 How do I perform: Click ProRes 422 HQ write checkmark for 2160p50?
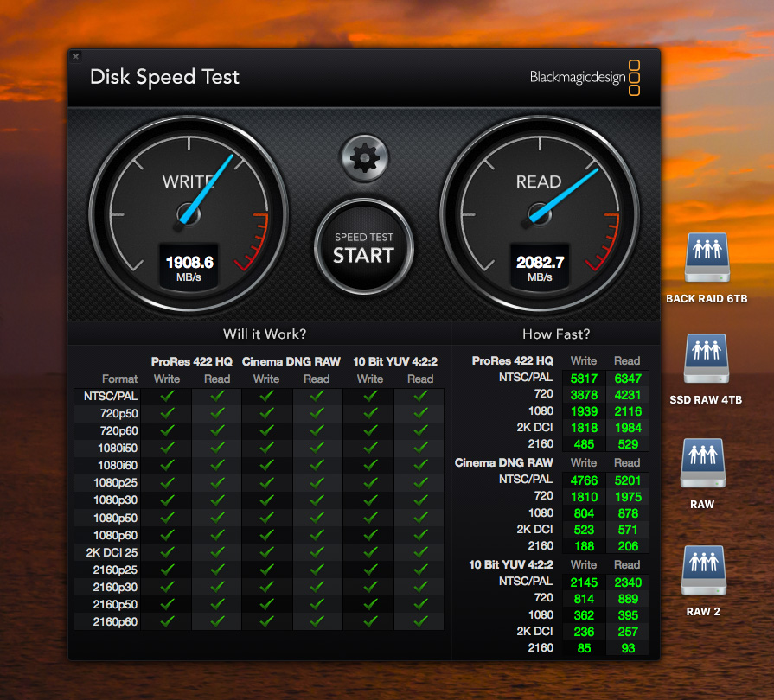click(167, 604)
